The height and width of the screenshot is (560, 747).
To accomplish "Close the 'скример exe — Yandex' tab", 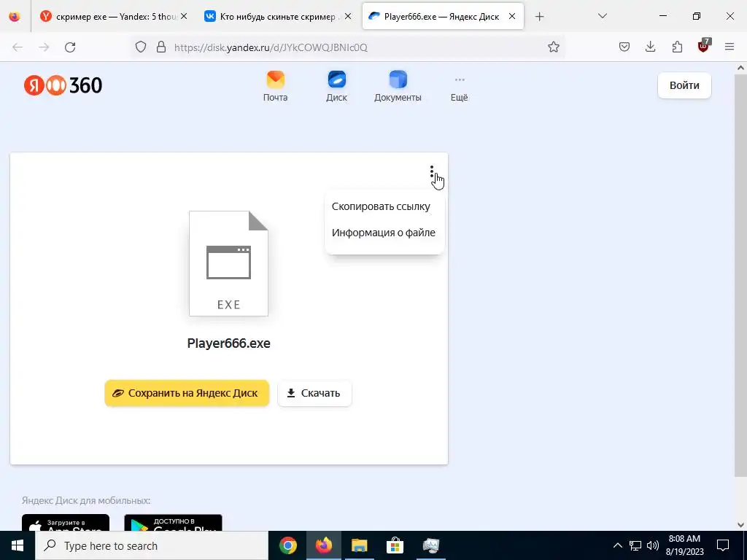I will (x=184, y=16).
